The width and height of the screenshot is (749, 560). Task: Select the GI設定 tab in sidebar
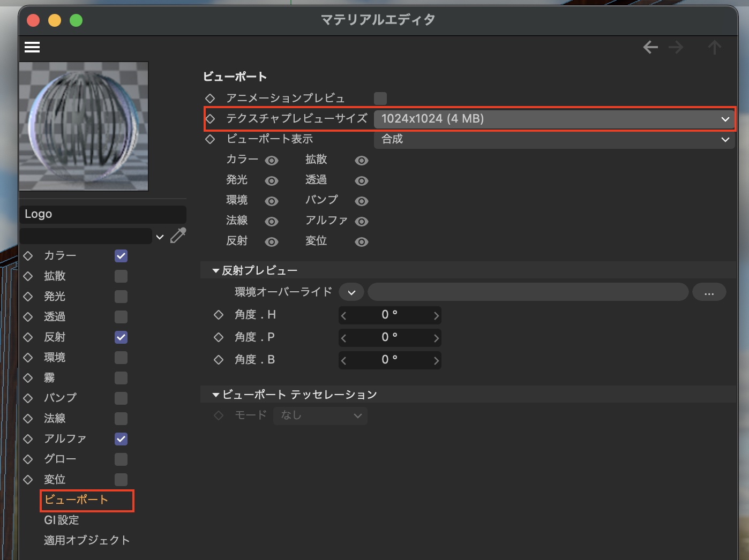(x=62, y=520)
